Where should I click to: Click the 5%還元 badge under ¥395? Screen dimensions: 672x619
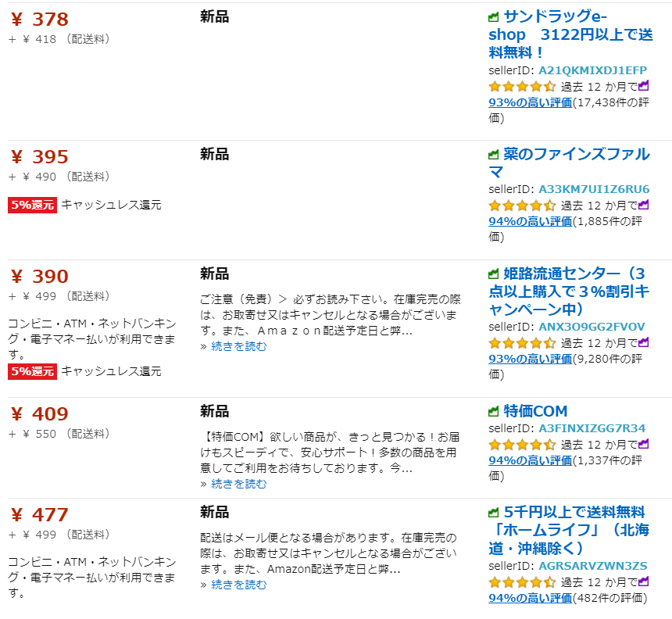pos(32,205)
